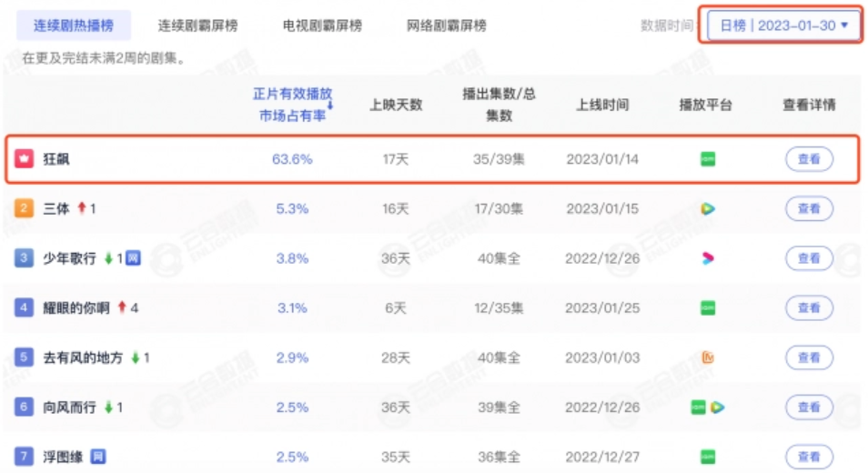Click the rank 7 badge for 浮图缘
Image resolution: width=868 pixels, height=473 pixels.
[x=24, y=457]
